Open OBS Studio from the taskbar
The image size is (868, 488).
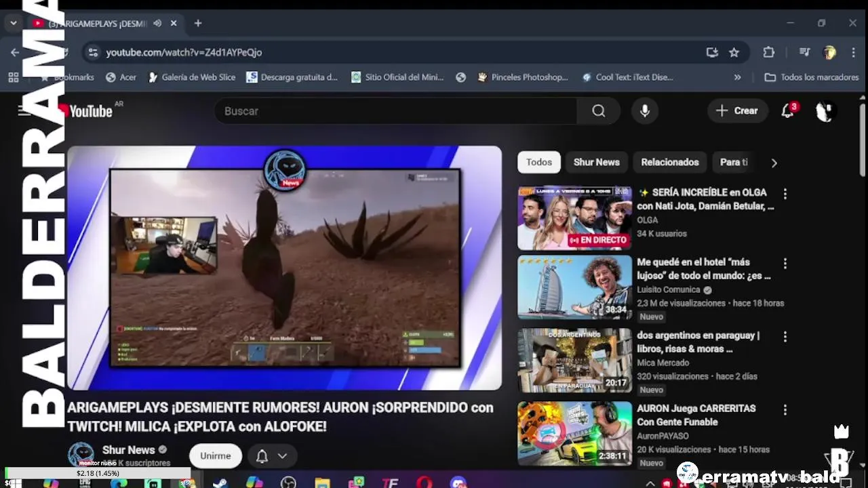[288, 483]
